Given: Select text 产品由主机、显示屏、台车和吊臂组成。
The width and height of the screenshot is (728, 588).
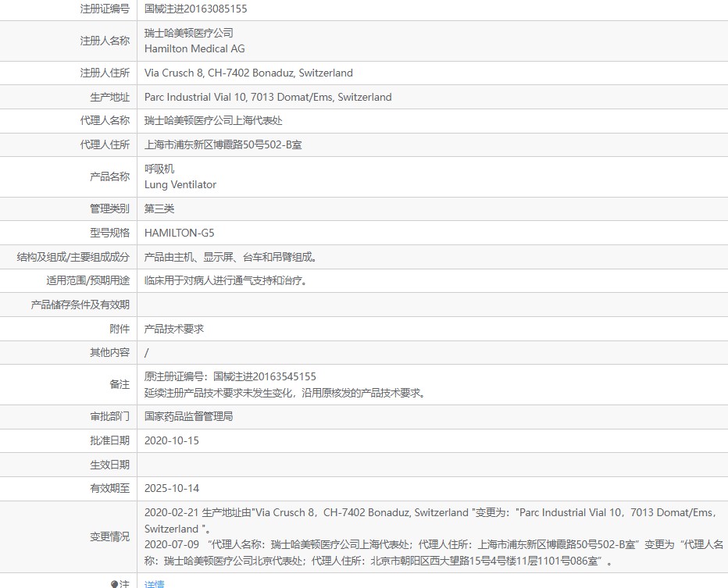Looking at the screenshot, I should click(231, 257).
